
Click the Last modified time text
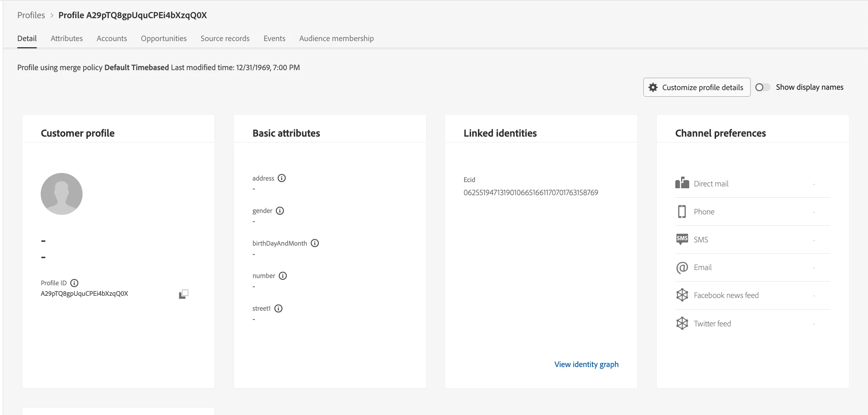tap(236, 68)
